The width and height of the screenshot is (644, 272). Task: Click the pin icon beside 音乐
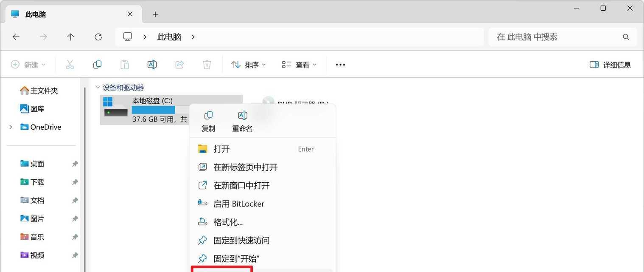(x=75, y=237)
